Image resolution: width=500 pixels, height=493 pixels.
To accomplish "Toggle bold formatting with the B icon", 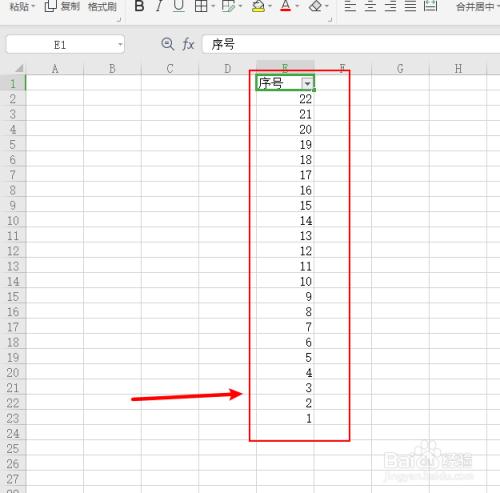I will 139,6.
